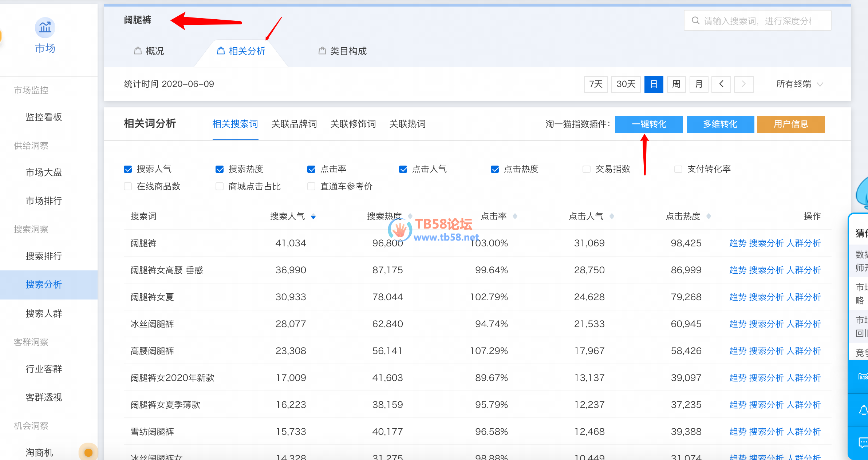Viewport: 868px width, 460px height.
Task: Select the 7天 time range
Action: (596, 84)
